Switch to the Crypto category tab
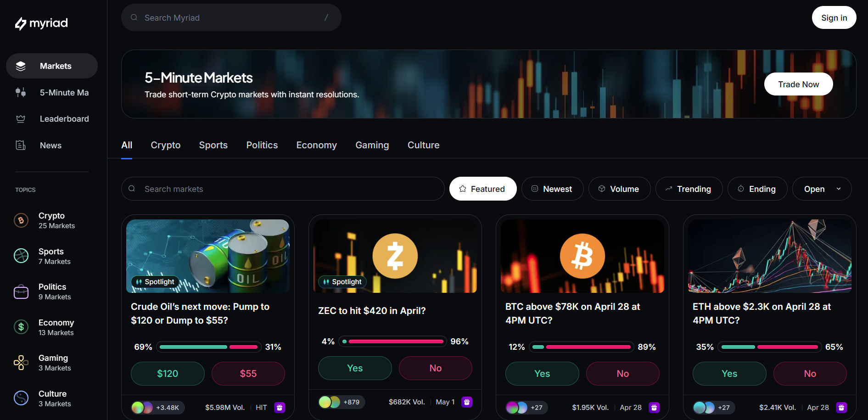 165,145
